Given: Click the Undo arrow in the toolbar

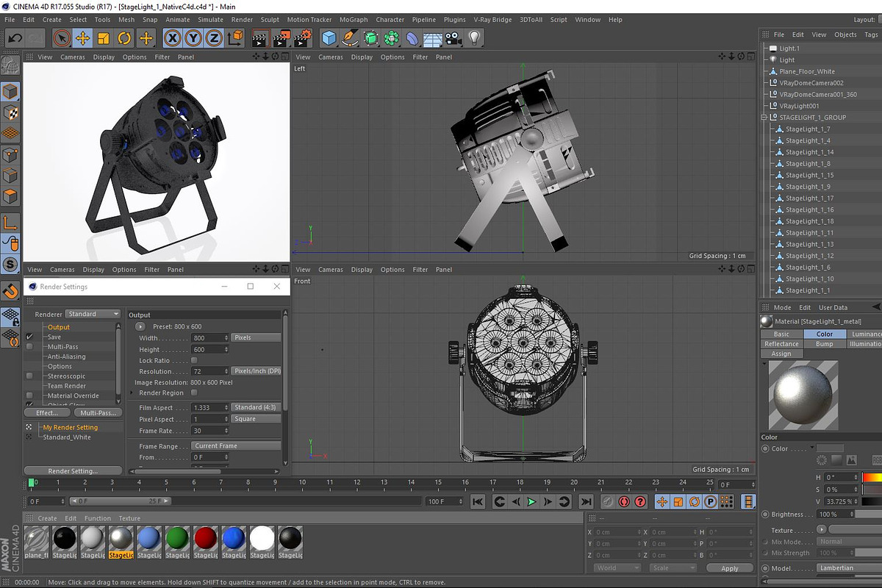Looking at the screenshot, I should [x=15, y=37].
